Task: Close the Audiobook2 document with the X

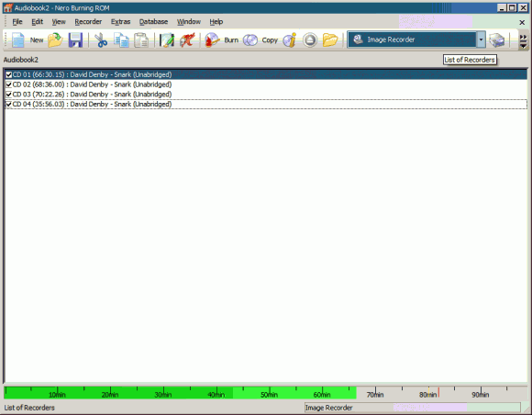Action: pyautogui.click(x=522, y=22)
